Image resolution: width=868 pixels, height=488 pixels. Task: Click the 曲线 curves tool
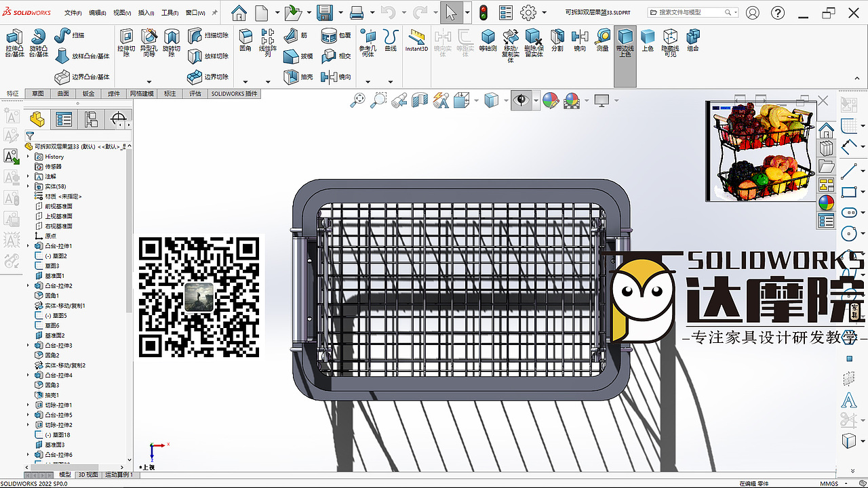point(390,40)
